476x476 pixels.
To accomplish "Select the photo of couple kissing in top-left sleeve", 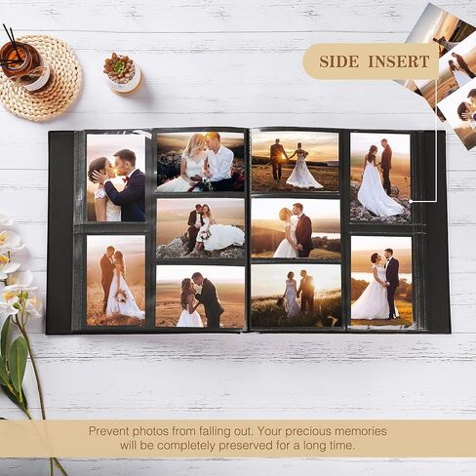I will coord(116,178).
